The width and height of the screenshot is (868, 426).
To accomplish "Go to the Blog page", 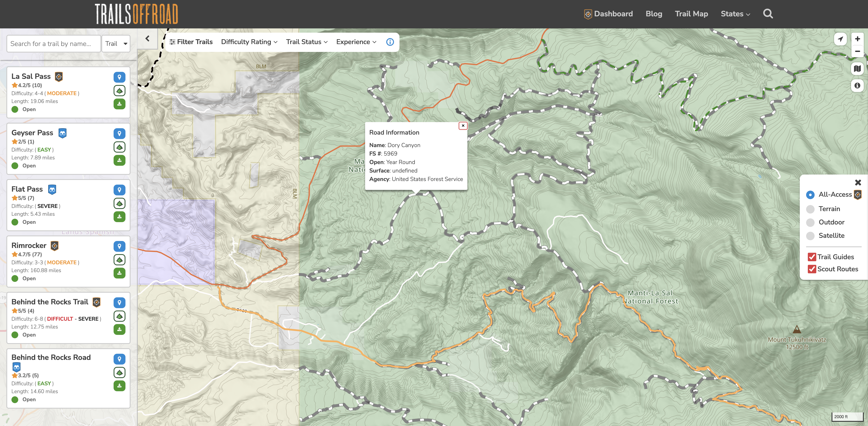I will pos(654,14).
